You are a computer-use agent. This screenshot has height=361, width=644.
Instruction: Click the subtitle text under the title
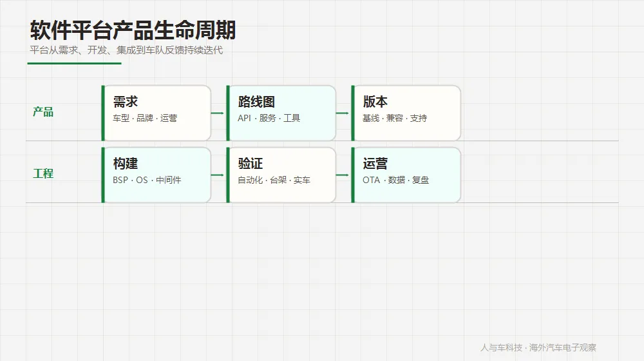126,50
